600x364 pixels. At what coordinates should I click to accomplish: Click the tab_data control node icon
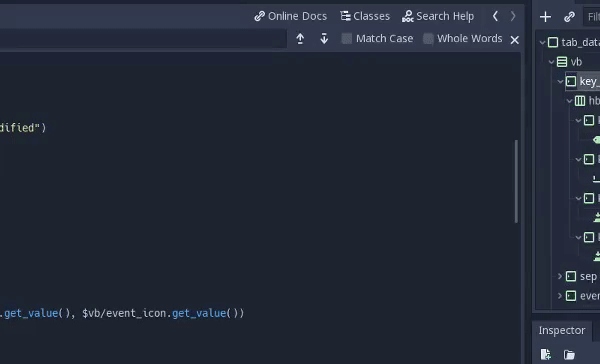[553, 42]
